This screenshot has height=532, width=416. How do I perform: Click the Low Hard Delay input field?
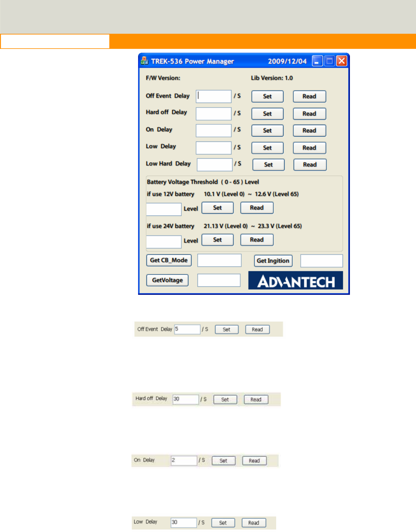tap(215, 165)
